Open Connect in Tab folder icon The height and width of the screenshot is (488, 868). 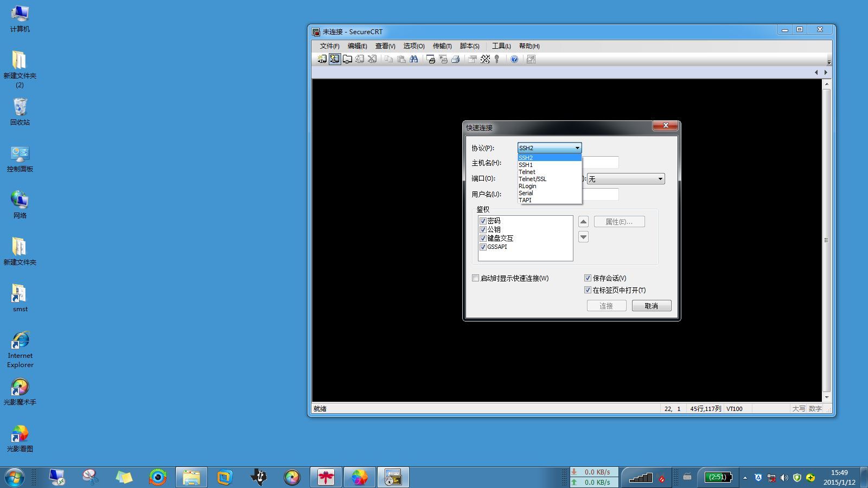coord(347,59)
